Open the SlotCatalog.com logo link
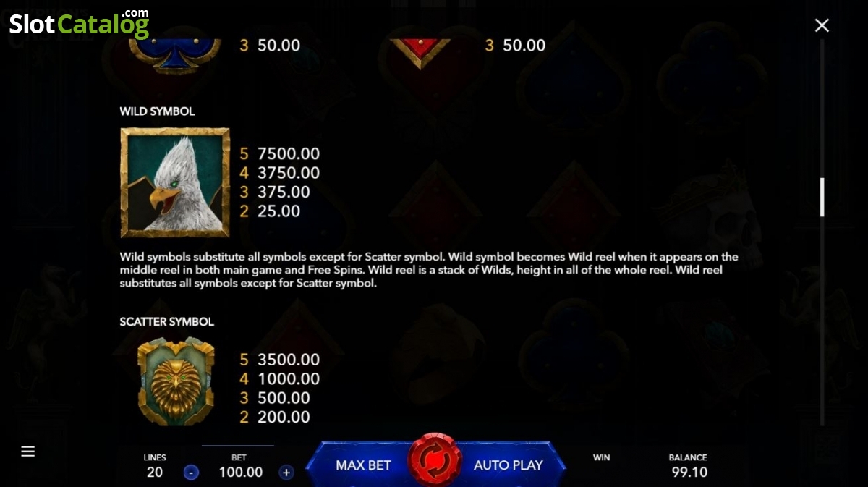The height and width of the screenshot is (487, 868). [x=79, y=23]
